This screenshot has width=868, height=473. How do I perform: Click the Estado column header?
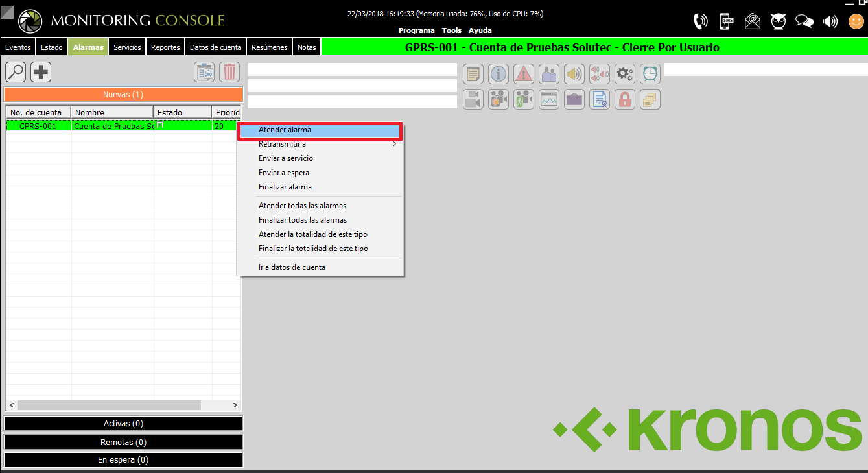pos(183,112)
